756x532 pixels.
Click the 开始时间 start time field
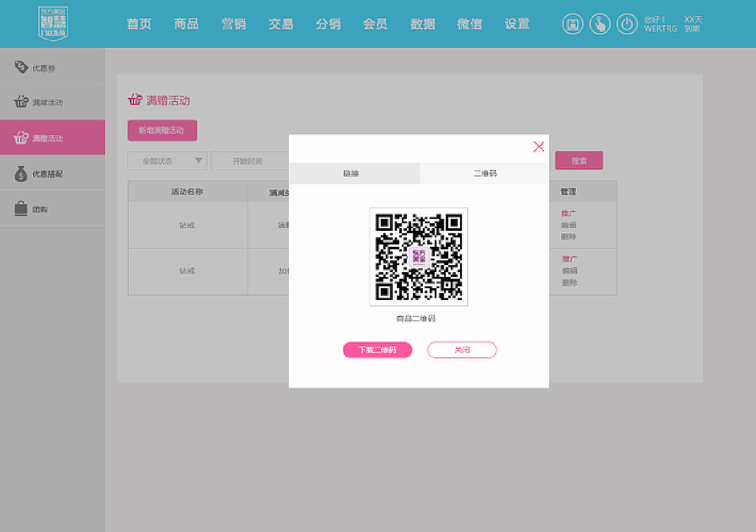point(250,161)
